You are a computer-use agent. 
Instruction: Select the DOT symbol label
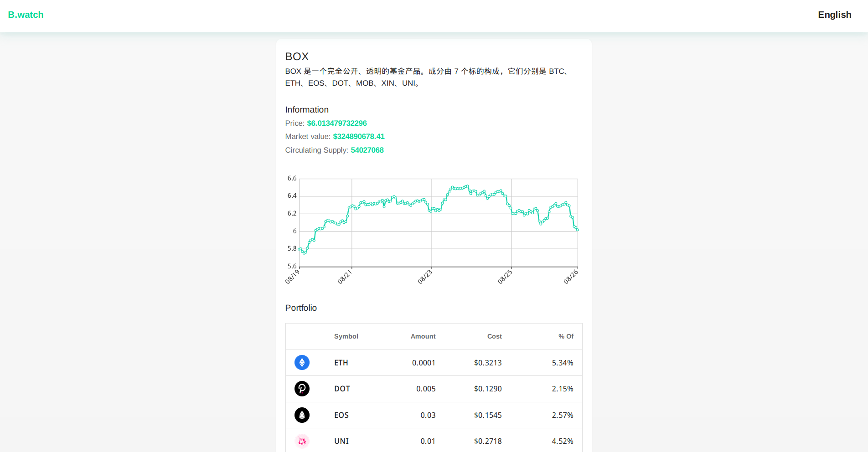342,389
